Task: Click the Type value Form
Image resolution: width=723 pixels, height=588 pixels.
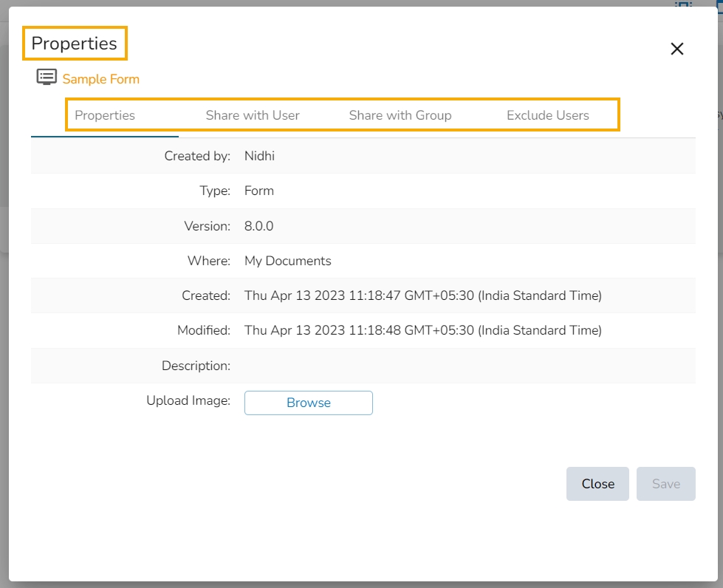Action: point(259,191)
